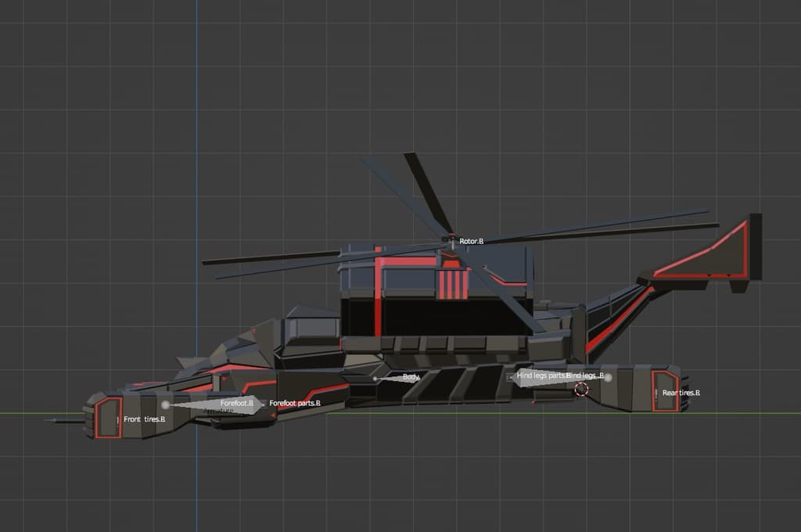Click the red striped vent on cabin

coord(451,285)
